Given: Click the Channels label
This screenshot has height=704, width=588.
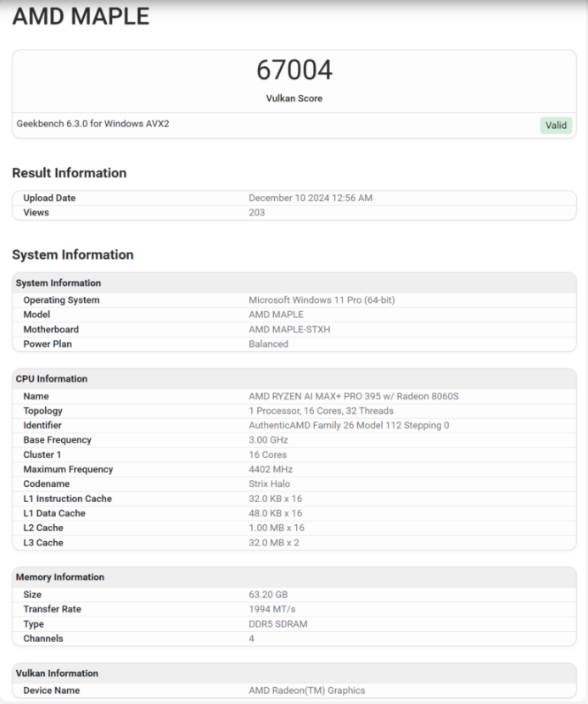Looking at the screenshot, I should [43, 639].
